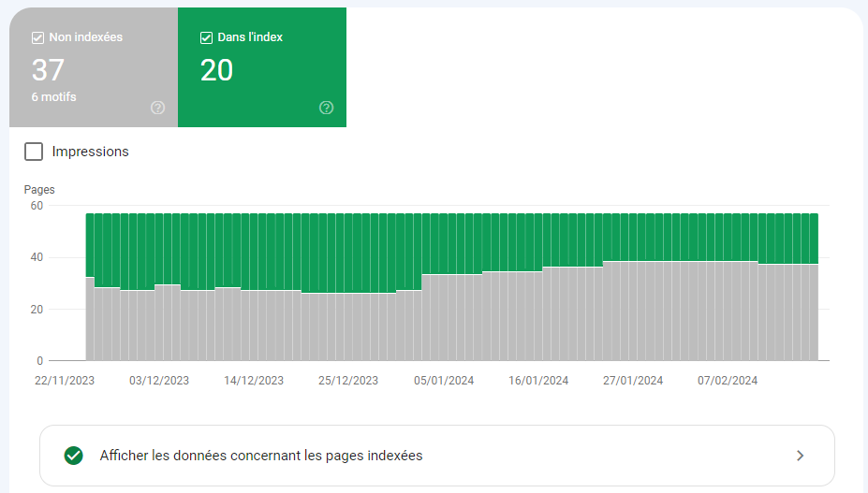This screenshot has height=493, width=868.
Task: Click the 05/01/2024 date on chart axis
Action: (443, 381)
